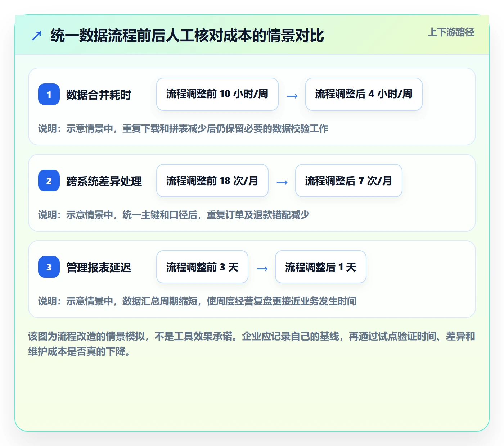Click the 数据合并耗时 row heading

point(99,95)
